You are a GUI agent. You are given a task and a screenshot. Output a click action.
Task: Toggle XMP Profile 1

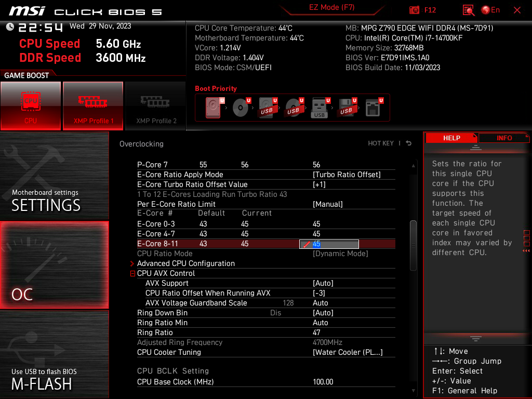coord(93,106)
